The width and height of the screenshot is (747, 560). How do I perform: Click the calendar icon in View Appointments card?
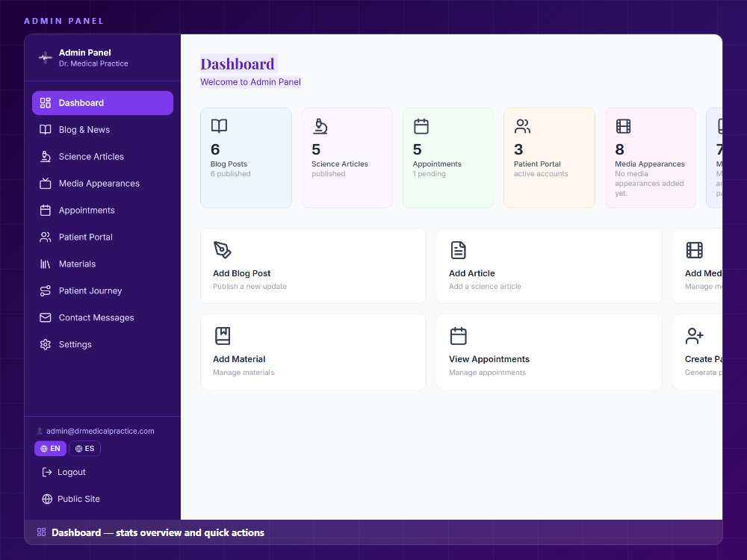(x=459, y=336)
